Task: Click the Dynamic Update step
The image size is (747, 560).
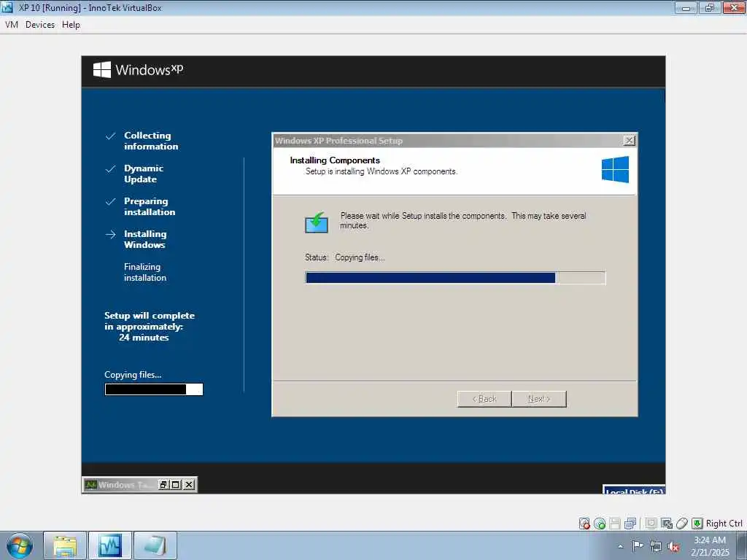Action: coord(144,174)
